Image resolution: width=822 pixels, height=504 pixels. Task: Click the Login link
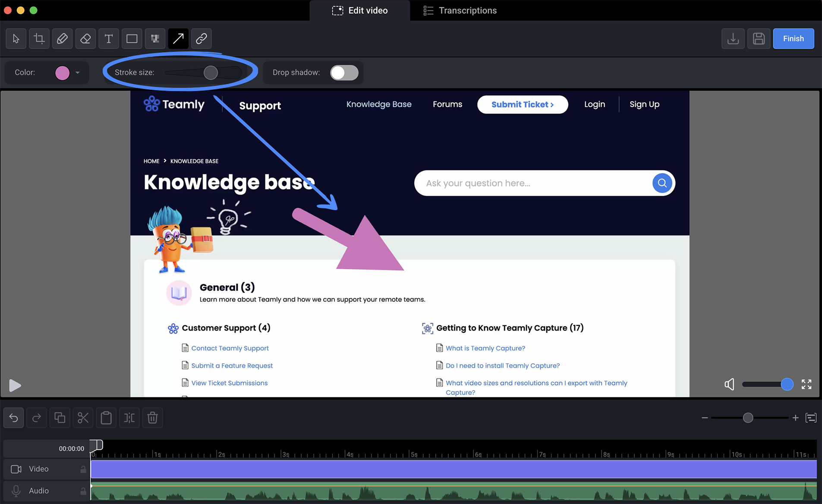595,104
